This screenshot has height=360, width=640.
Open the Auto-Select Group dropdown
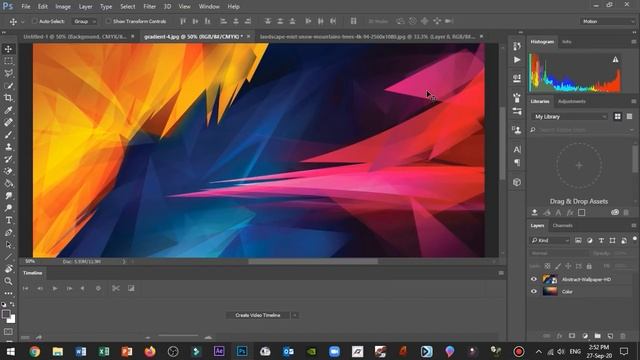point(84,21)
